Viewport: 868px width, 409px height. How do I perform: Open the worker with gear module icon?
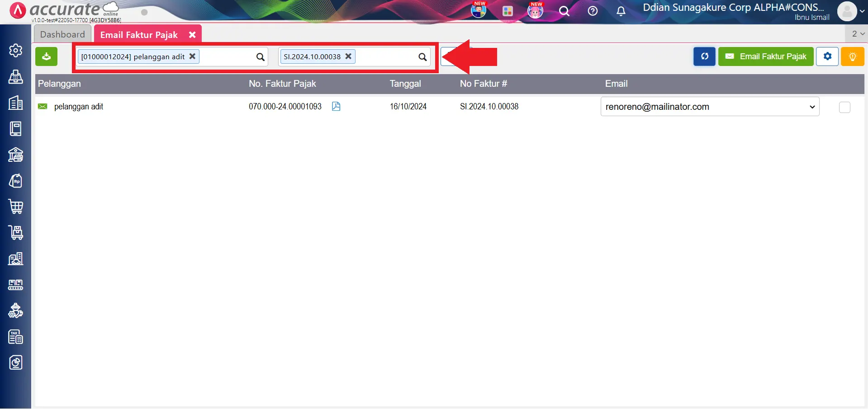coord(16,310)
